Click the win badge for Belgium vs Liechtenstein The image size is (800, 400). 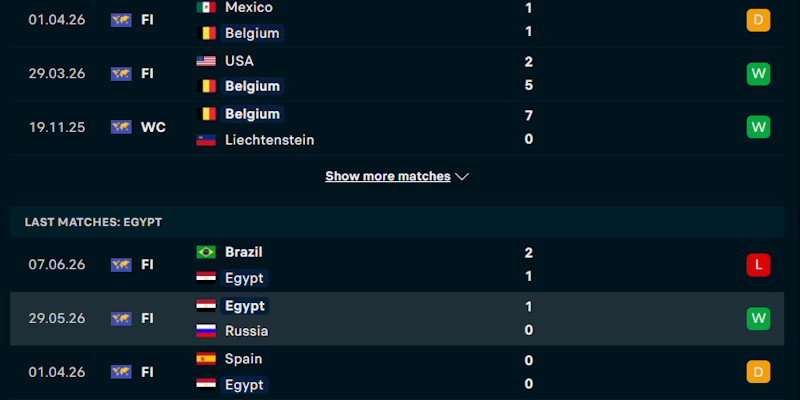pyautogui.click(x=758, y=127)
